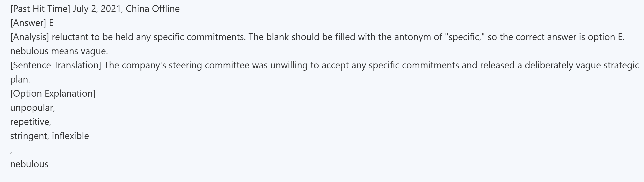644x182 pixels.
Task: Click the [Past Hit Time] label
Action: pyautogui.click(x=40, y=9)
